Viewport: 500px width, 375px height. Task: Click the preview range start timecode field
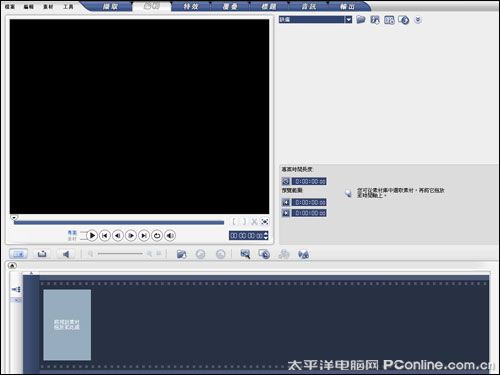pos(310,202)
